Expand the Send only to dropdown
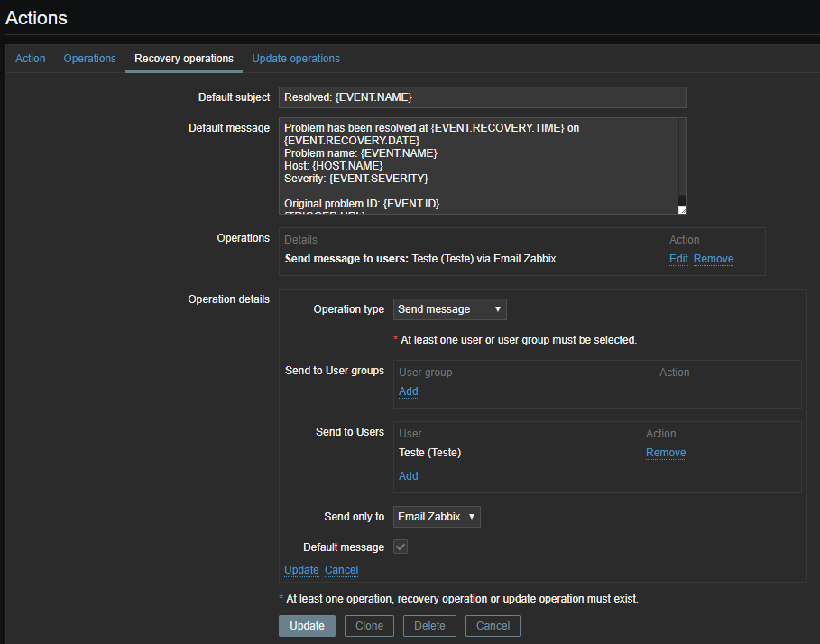The width and height of the screenshot is (820, 644). click(438, 517)
